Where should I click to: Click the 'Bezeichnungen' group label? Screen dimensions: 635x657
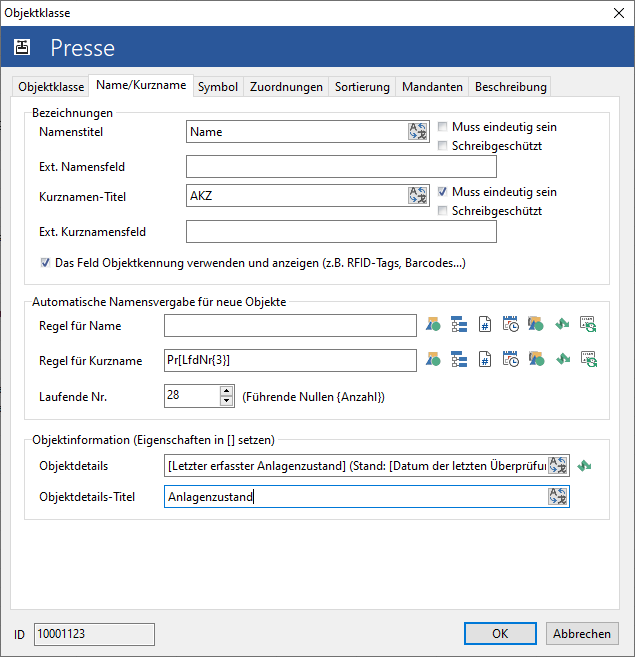point(72,113)
